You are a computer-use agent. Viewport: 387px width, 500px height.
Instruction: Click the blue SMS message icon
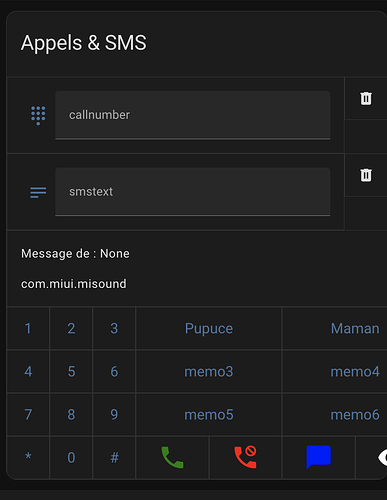[318, 457]
